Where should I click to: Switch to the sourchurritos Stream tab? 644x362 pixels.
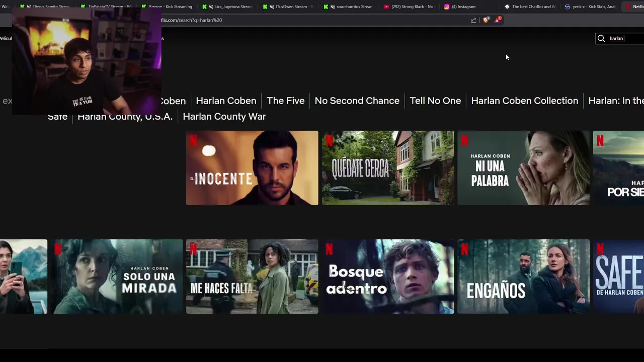tap(350, 7)
